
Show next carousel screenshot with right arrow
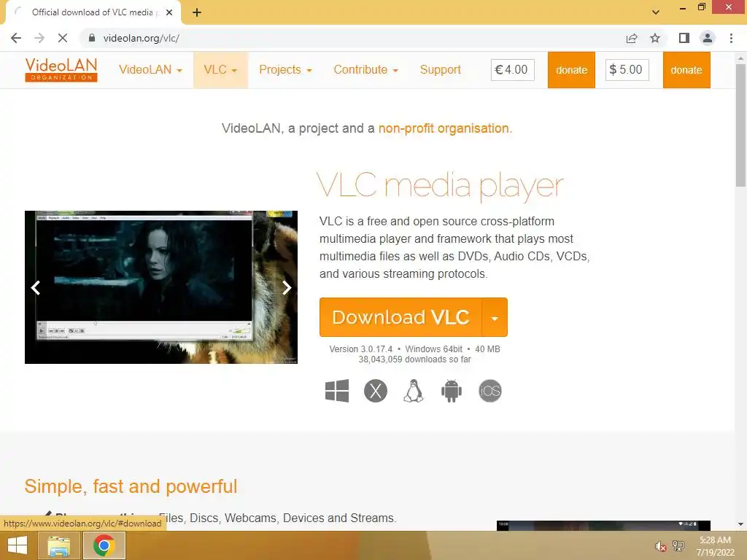[x=287, y=287]
